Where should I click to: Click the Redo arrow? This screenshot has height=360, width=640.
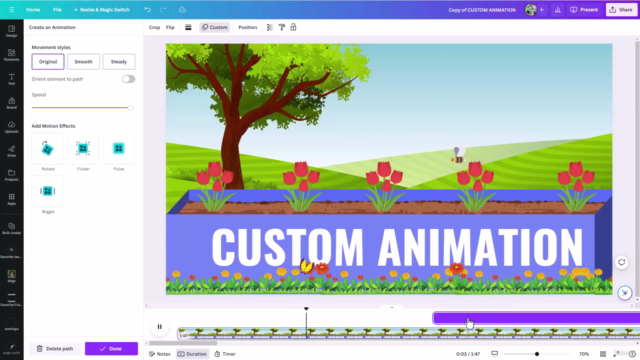(163, 9)
